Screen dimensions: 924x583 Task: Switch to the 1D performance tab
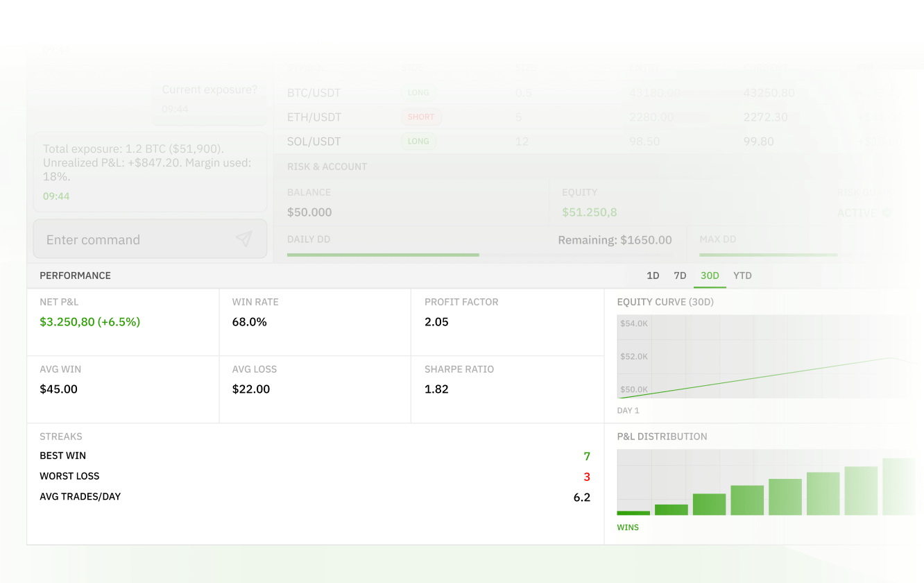[x=652, y=276]
